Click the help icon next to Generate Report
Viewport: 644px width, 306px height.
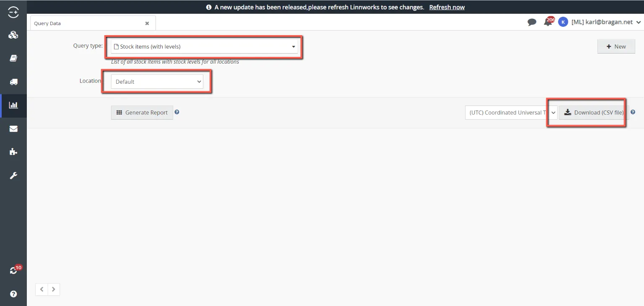(177, 112)
